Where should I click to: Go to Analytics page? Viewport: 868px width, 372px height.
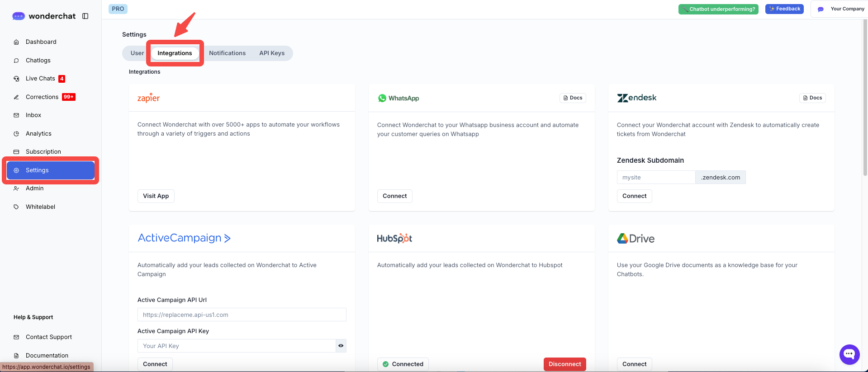(x=38, y=134)
